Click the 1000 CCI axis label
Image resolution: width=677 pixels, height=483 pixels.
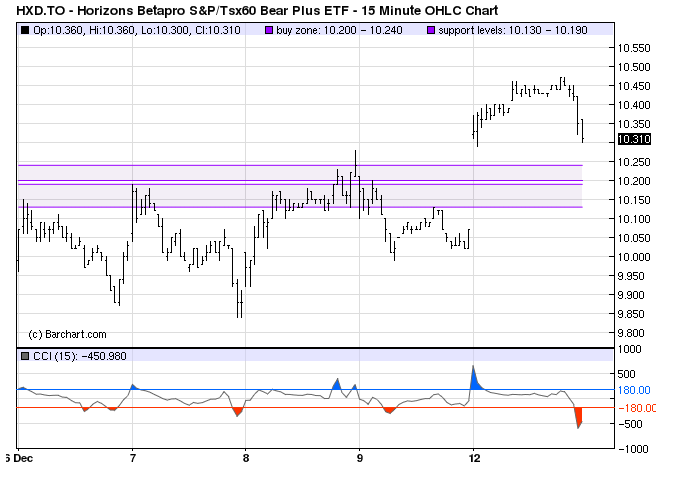point(630,349)
